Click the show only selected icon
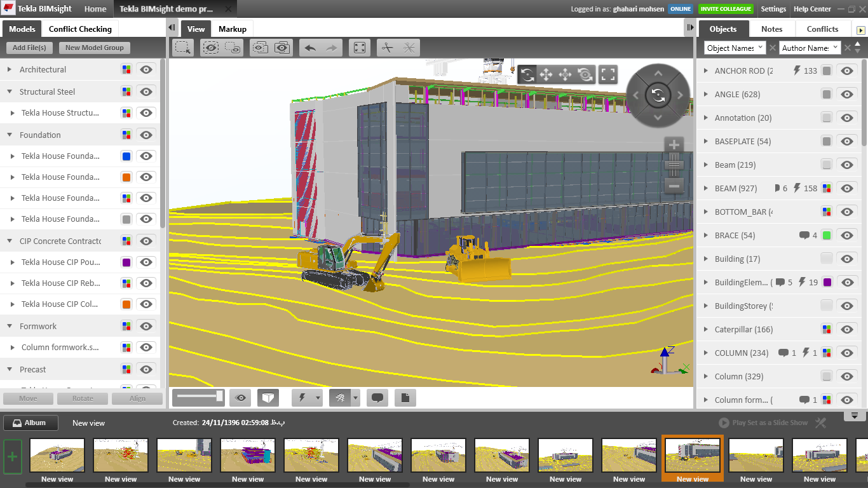Viewport: 868px width, 488px height. tap(233, 48)
